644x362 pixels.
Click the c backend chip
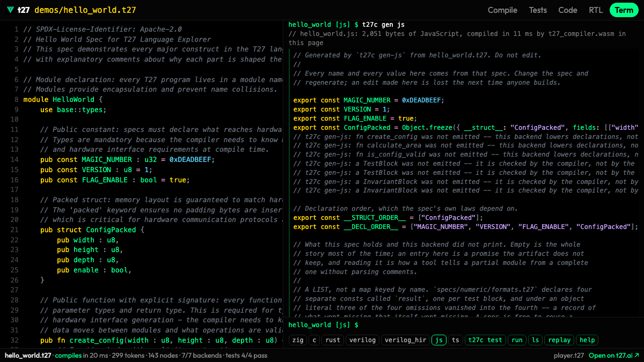314,340
